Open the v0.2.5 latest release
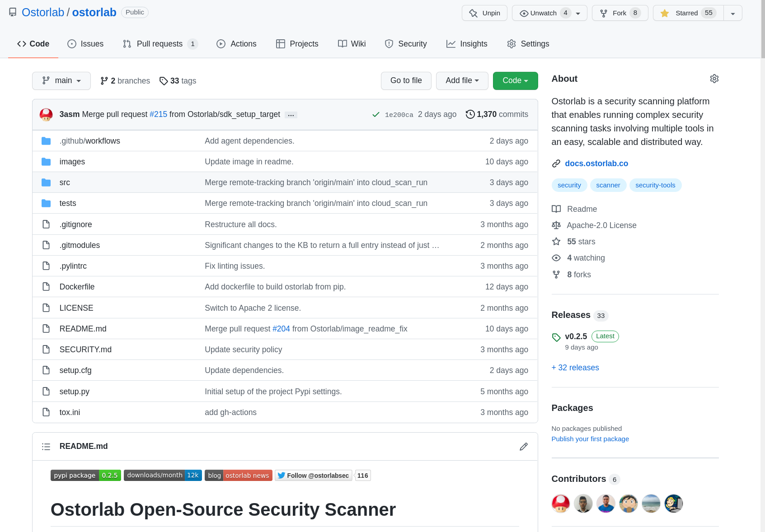The image size is (765, 532). pyautogui.click(x=576, y=336)
